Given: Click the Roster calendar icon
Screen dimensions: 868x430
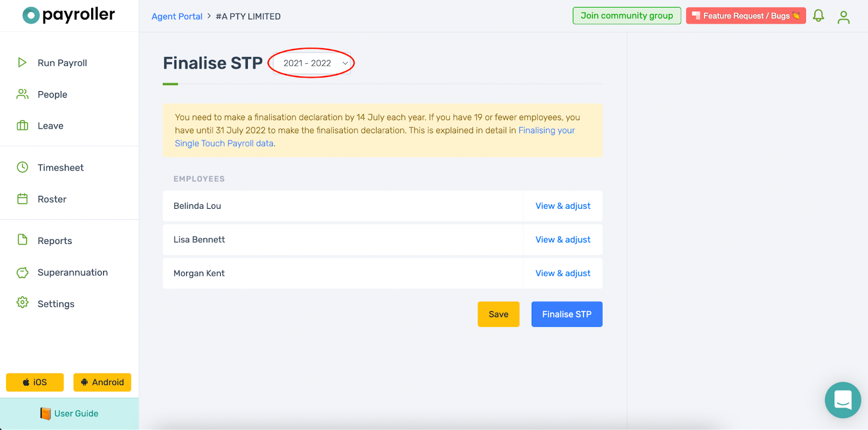Looking at the screenshot, I should coord(22,198).
